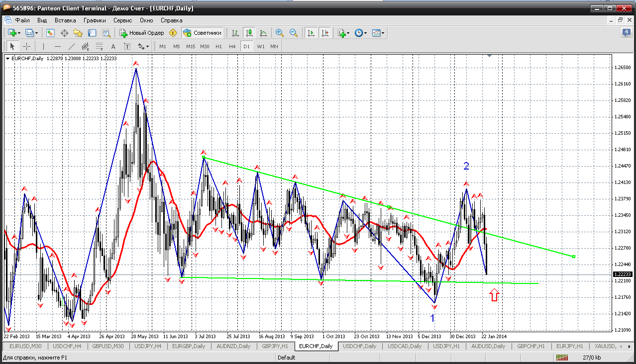
Task: Open the Графики menu
Action: (x=95, y=20)
